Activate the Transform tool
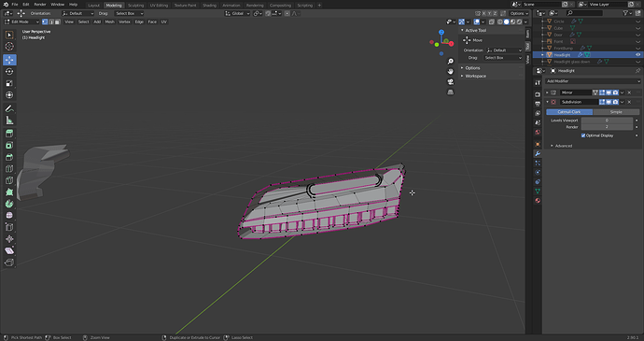Viewport: 644px width, 341px height. [x=9, y=95]
